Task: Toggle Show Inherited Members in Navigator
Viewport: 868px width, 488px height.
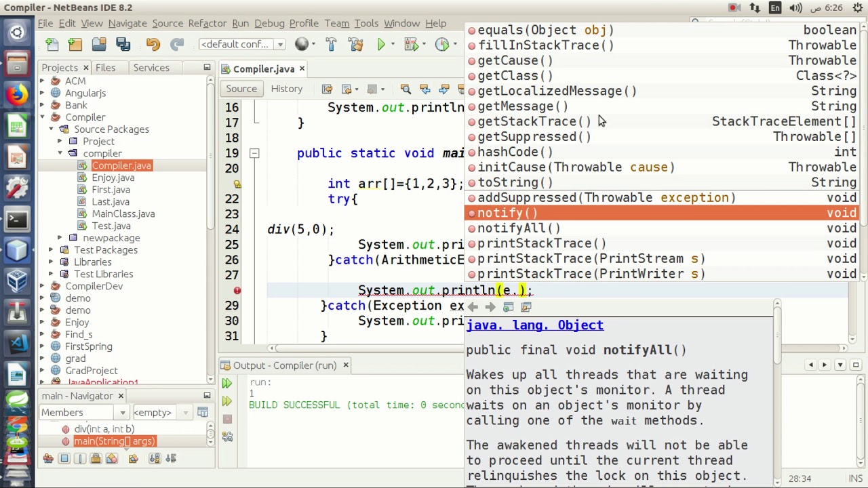Action: pos(48,459)
